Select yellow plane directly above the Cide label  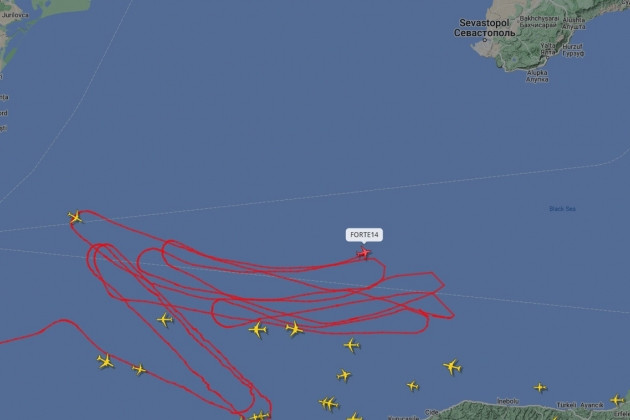pos(413,386)
